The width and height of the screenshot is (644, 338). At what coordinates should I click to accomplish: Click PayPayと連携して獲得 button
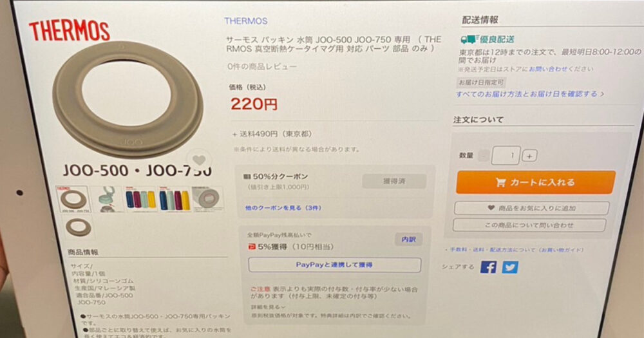[x=334, y=265]
